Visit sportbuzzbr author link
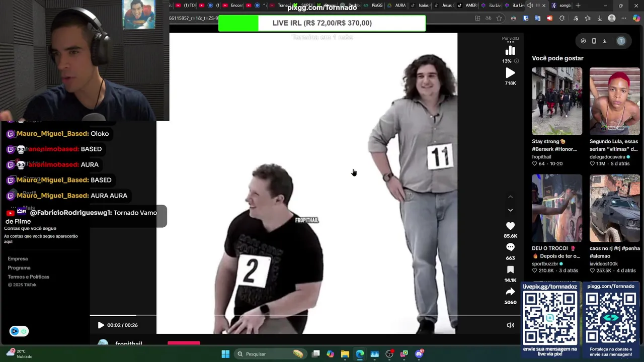The image size is (644, 362). pos(545,264)
